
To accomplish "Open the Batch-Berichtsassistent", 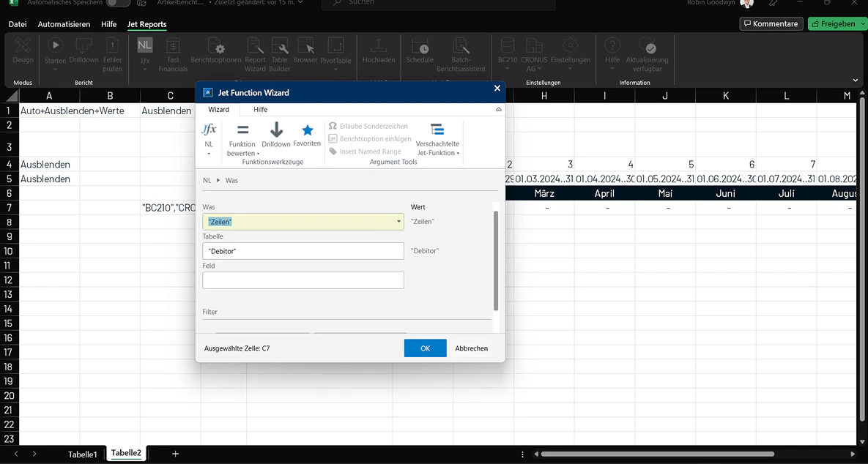I will click(x=461, y=54).
